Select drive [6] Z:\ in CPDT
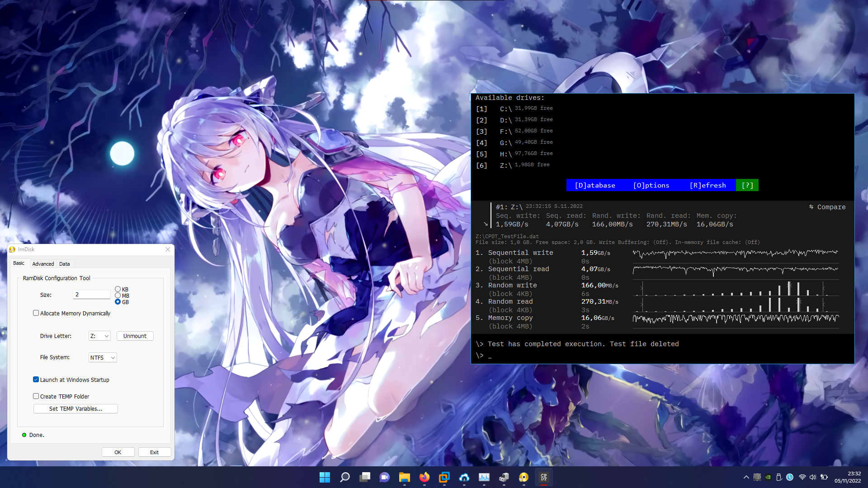The image size is (868, 488). tap(513, 165)
